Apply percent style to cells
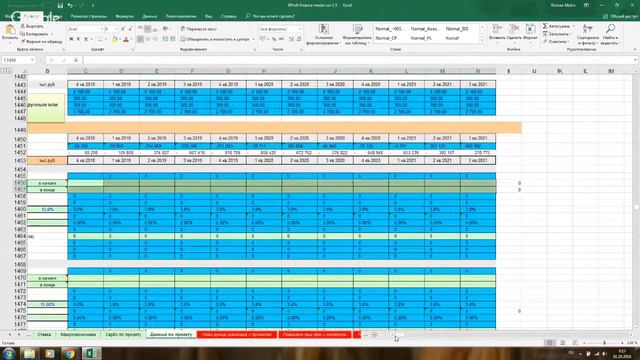This screenshot has width=640, height=360. point(274,39)
